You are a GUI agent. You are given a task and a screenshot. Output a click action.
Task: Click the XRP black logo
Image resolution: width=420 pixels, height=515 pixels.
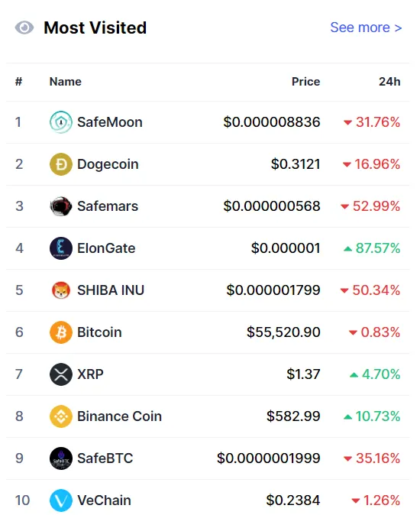(x=60, y=374)
